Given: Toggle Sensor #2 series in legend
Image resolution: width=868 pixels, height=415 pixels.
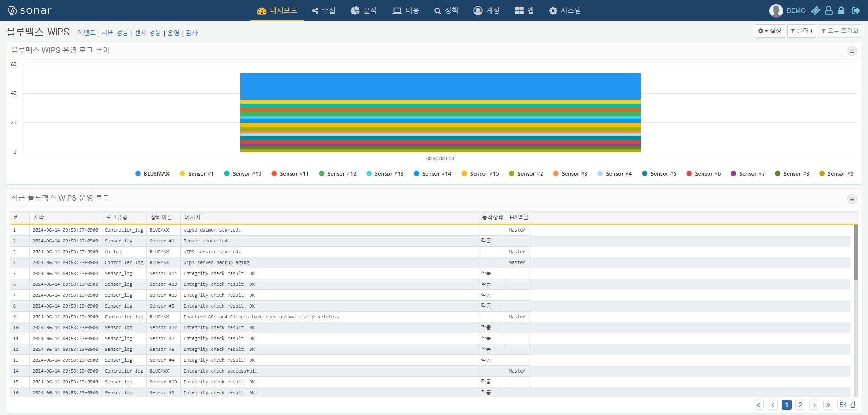Looking at the screenshot, I should pyautogui.click(x=526, y=173).
